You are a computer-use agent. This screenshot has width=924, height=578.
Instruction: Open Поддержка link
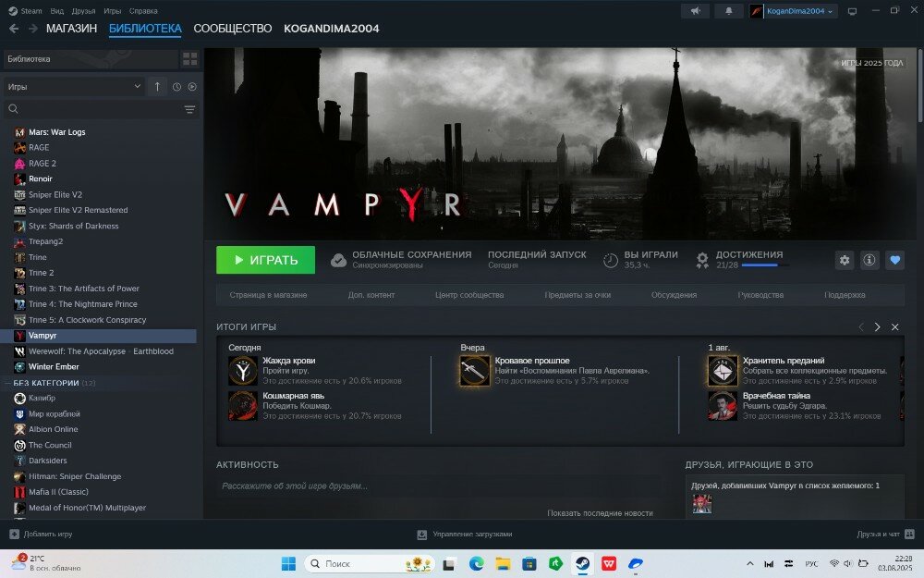click(845, 295)
